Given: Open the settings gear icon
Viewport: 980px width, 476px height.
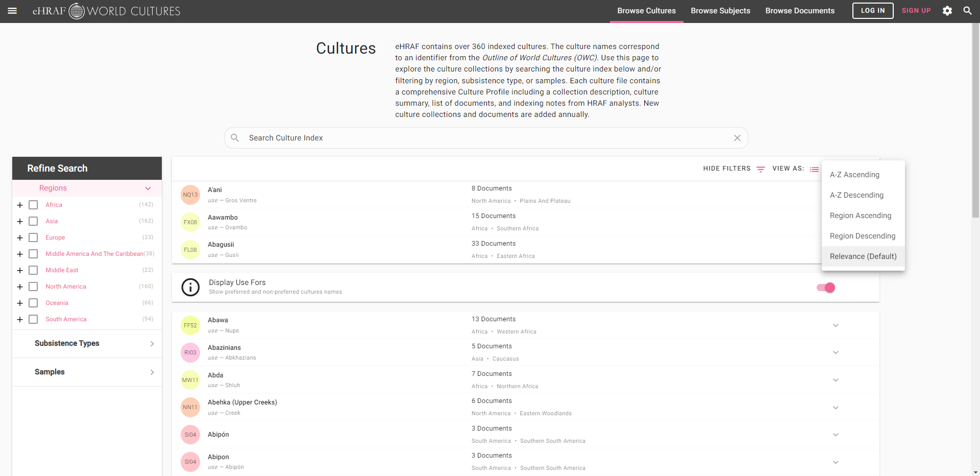Looking at the screenshot, I should 947,11.
